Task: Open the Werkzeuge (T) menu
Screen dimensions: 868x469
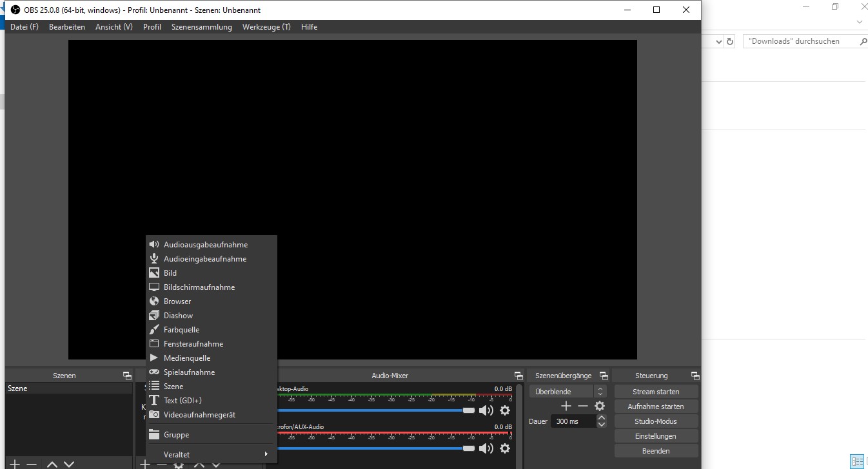Action: [x=266, y=27]
